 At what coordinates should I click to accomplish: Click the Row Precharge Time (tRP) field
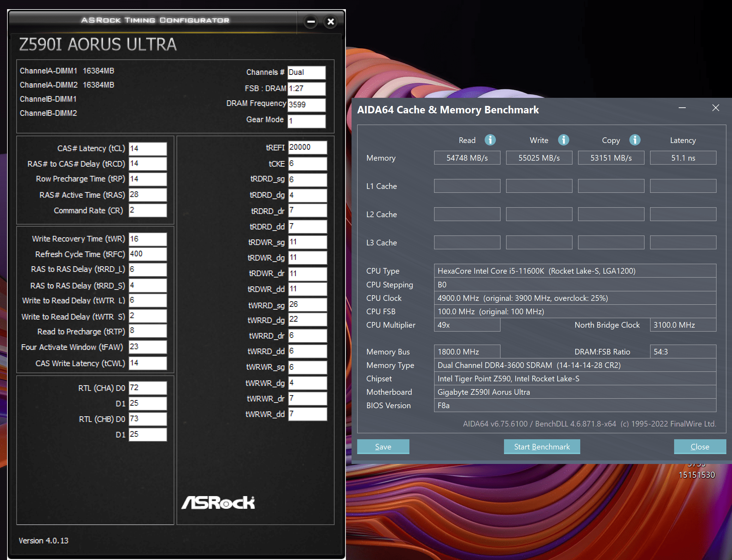148,179
